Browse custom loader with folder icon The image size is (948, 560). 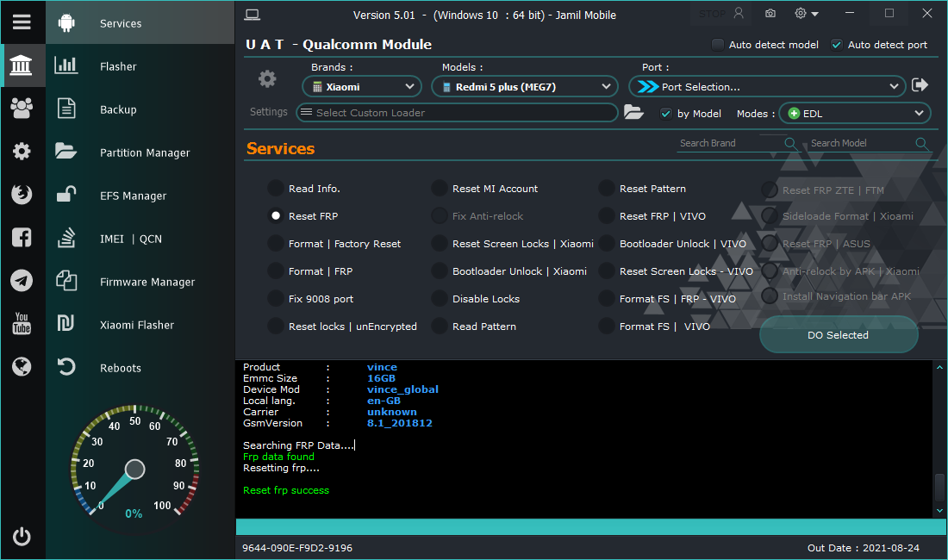[x=633, y=112]
